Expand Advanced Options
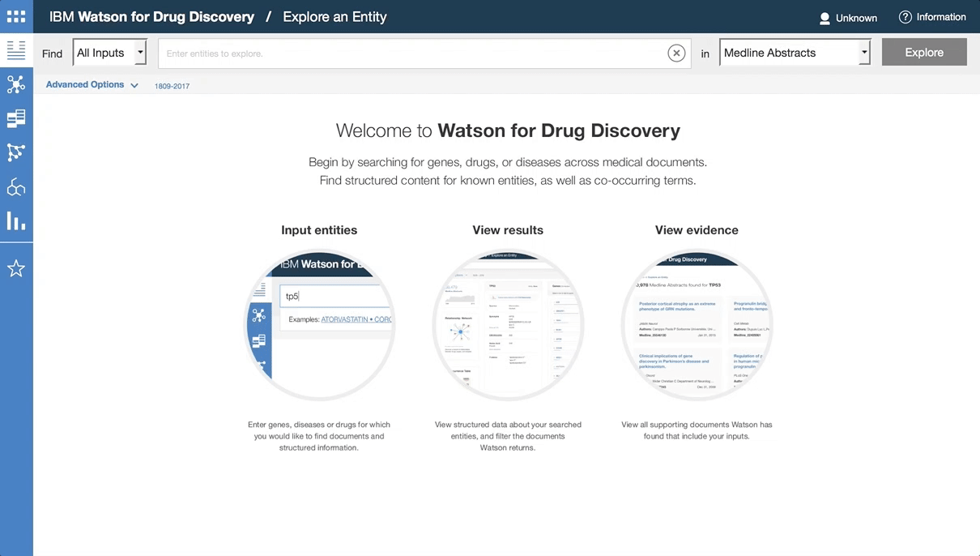Viewport: 980px width, 556px height. click(92, 84)
